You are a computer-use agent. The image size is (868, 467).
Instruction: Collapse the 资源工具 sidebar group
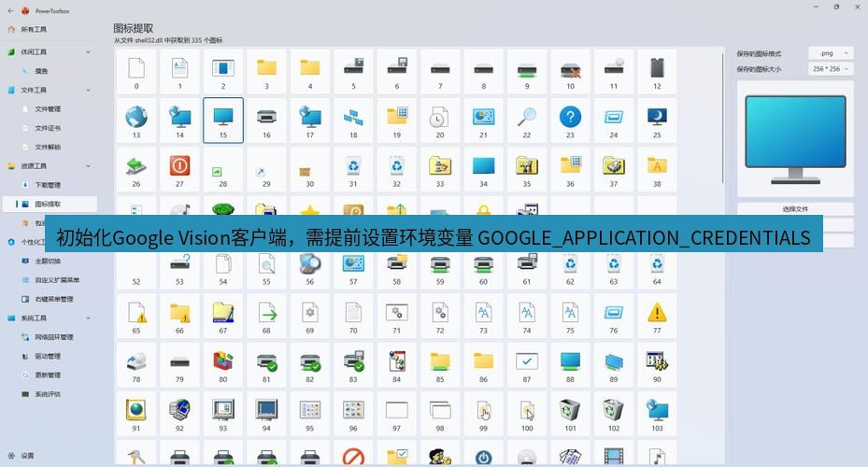pos(88,166)
